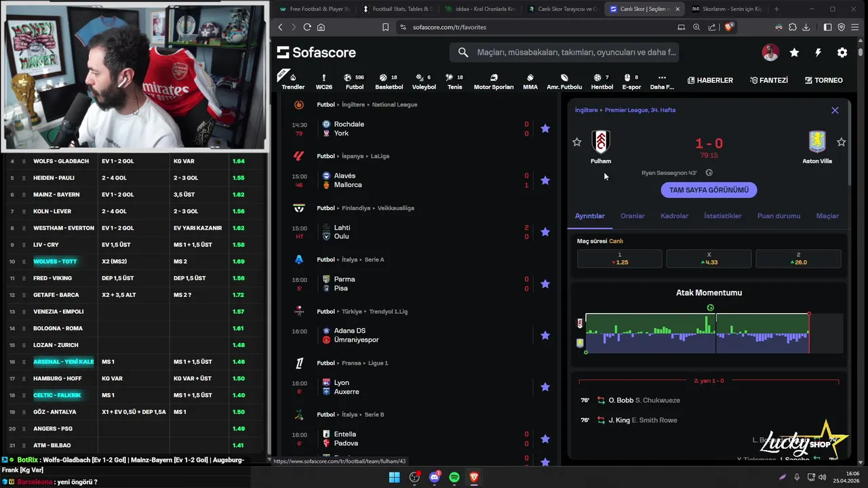Toggle favorite star for Rochdale - York match

point(545,128)
